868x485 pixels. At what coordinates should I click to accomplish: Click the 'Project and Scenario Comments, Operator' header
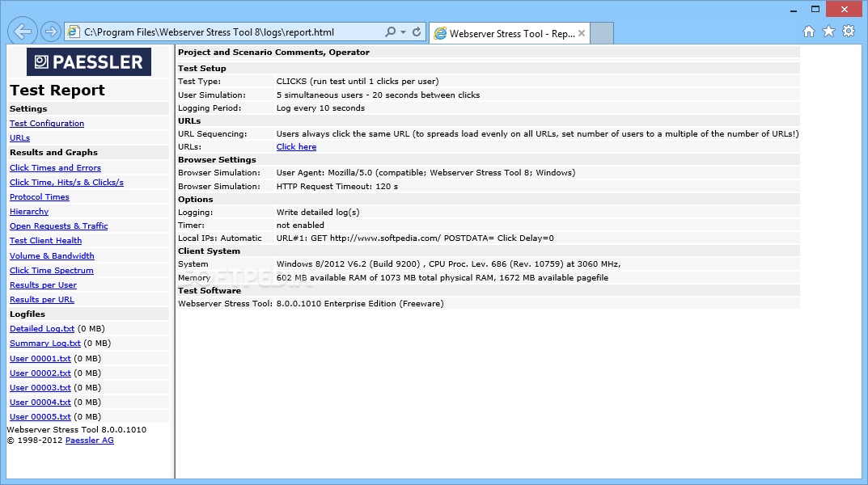click(273, 52)
